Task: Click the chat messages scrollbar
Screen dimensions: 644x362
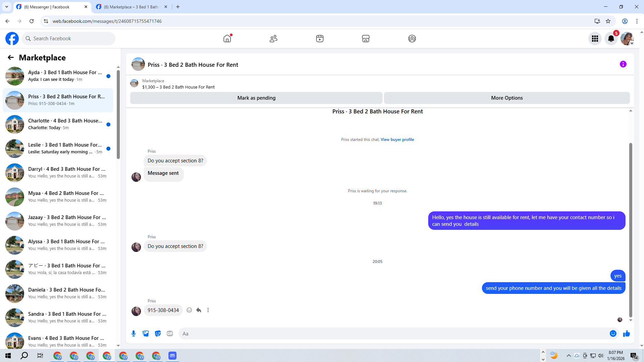Action: point(631,230)
